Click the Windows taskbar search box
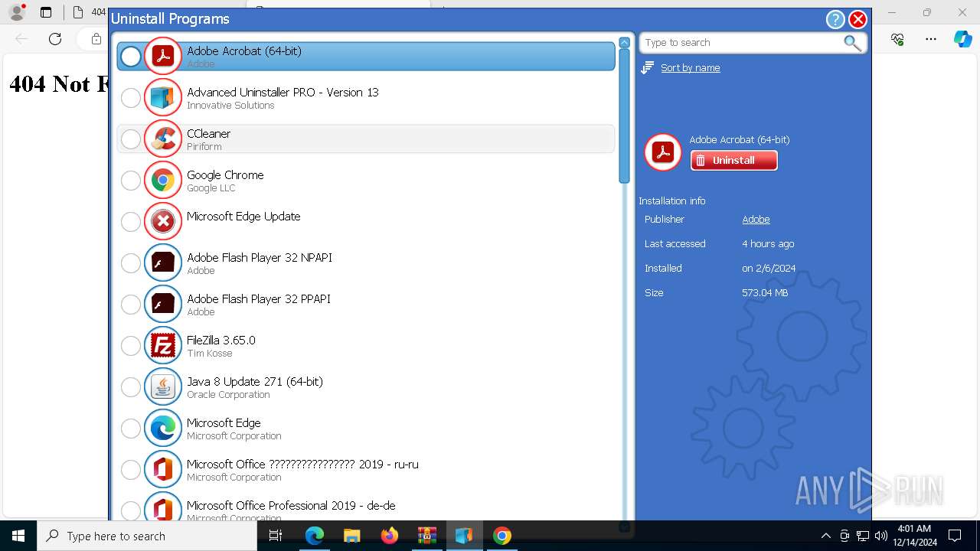Screen dimensions: 980x551 tap(147, 536)
